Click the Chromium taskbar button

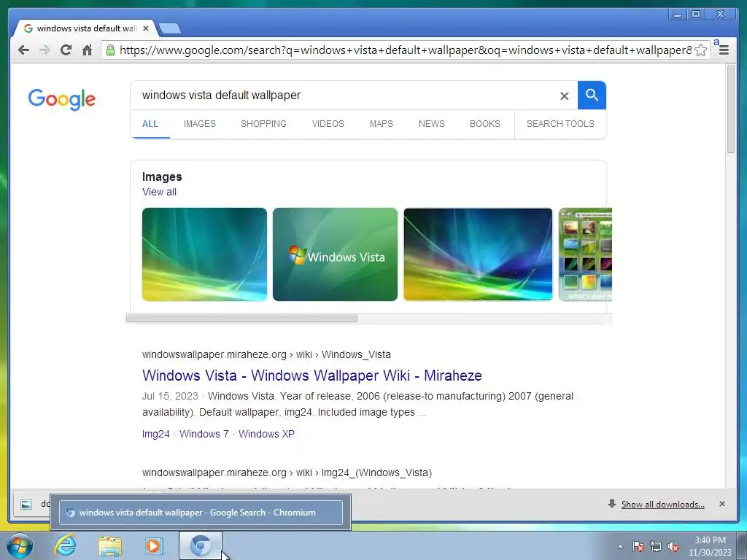click(x=201, y=545)
